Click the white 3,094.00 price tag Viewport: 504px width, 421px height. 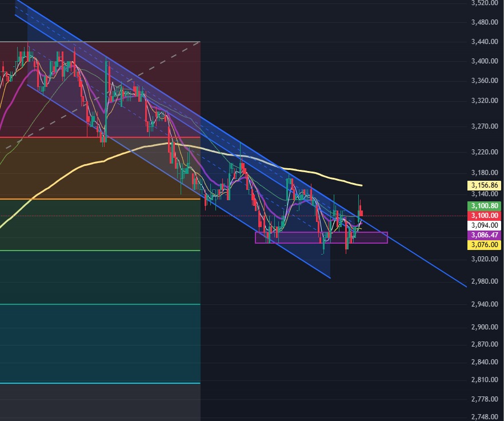point(485,225)
